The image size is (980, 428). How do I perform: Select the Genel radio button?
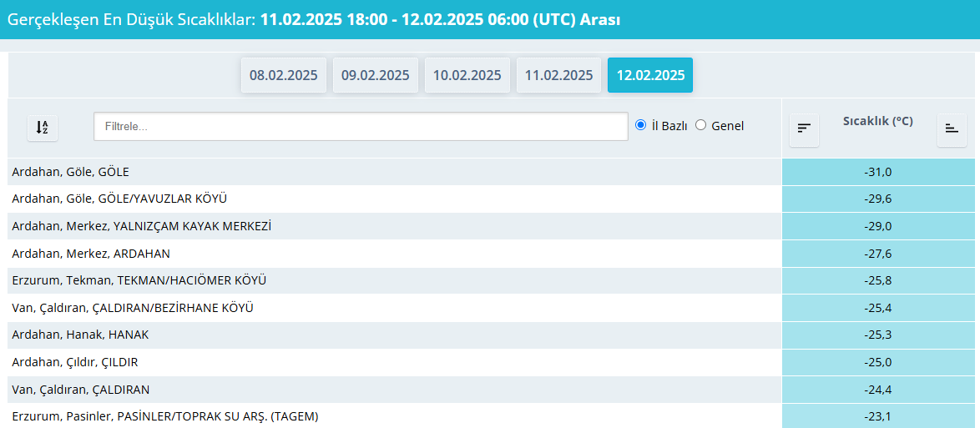pyautogui.click(x=700, y=125)
